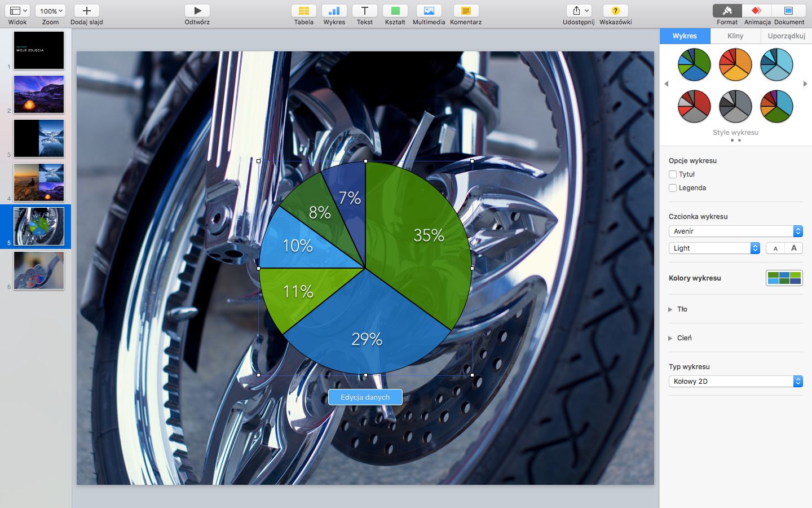The height and width of the screenshot is (508, 812).
Task: Switch to the Wykres tab
Action: coord(685,36)
